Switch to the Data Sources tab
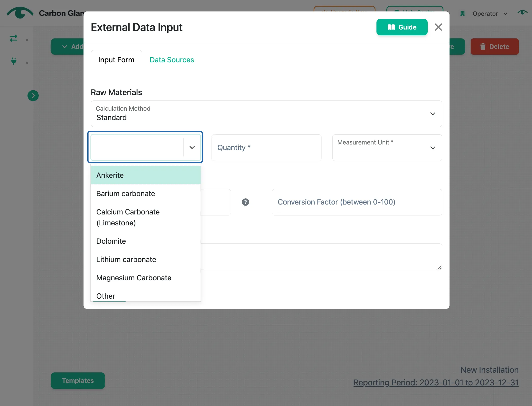Image resolution: width=532 pixels, height=406 pixels. click(172, 60)
